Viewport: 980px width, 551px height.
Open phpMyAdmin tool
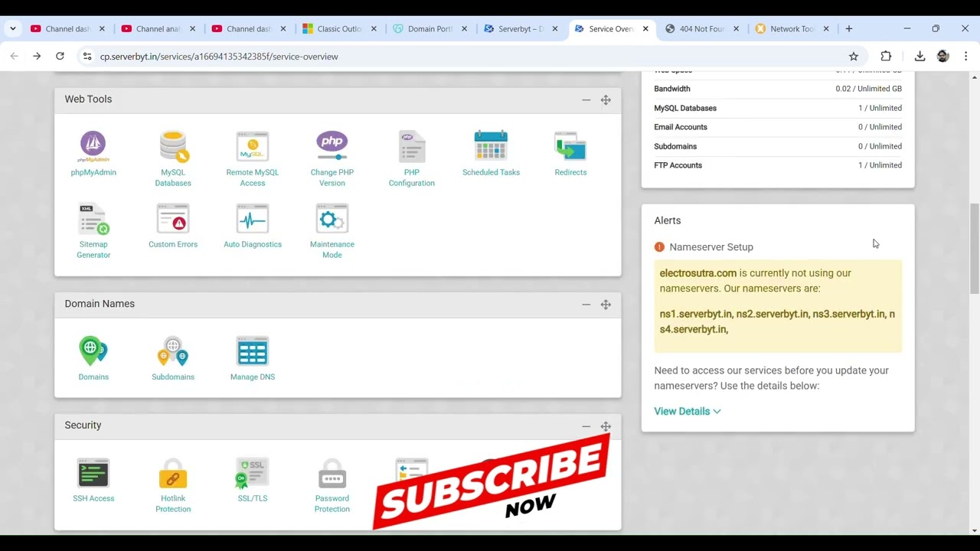[93, 154]
